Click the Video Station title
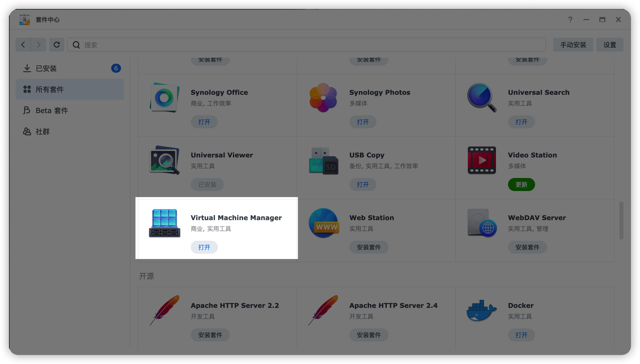The image size is (640, 364). [x=533, y=155]
